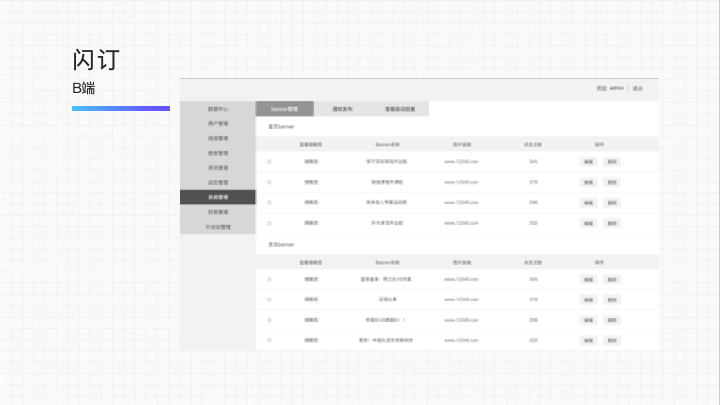
Task: Tick the checkbox for the 332-click row under 首页banner
Action: point(270,223)
